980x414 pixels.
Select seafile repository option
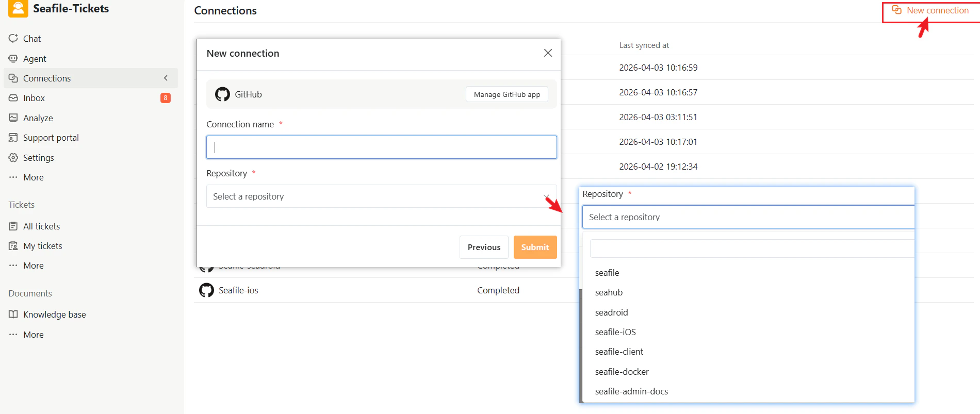tap(607, 273)
